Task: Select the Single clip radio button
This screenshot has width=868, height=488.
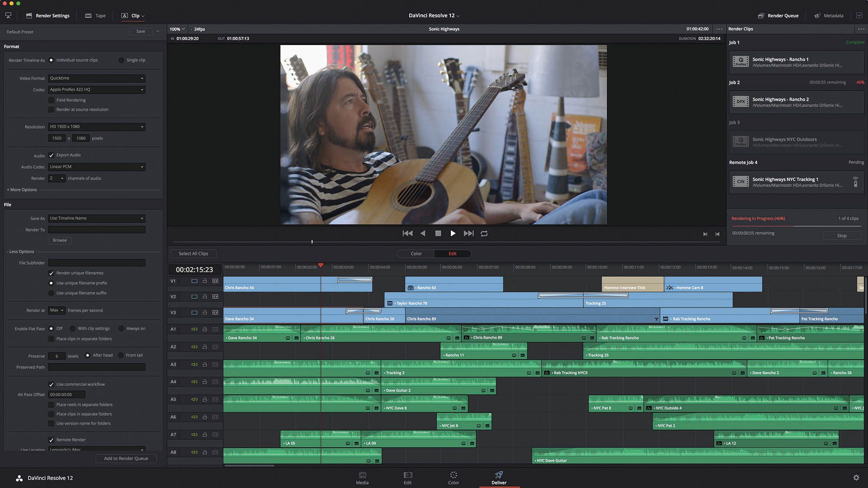Action: tap(120, 60)
